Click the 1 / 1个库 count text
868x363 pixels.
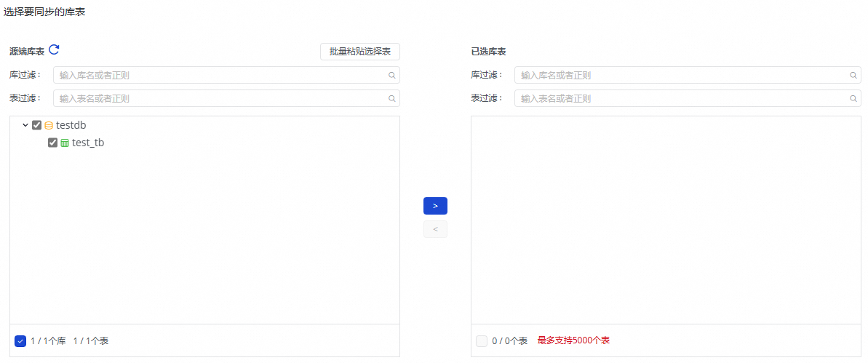49,341
